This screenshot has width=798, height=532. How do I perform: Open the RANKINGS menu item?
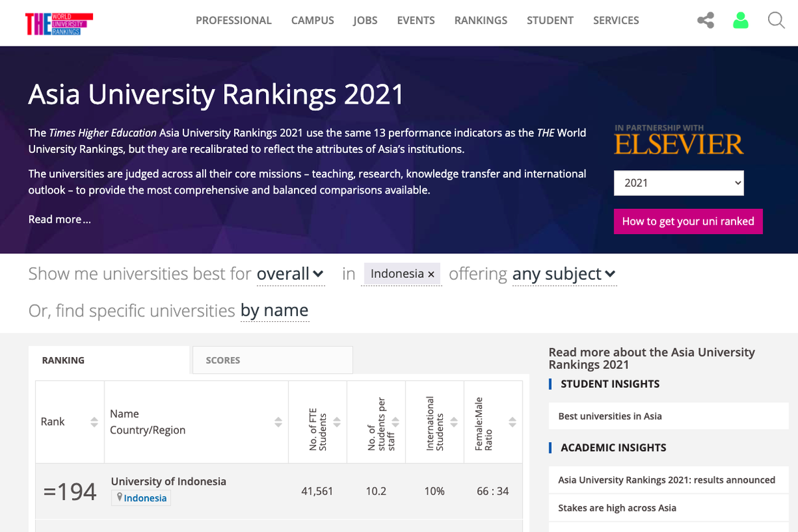480,21
